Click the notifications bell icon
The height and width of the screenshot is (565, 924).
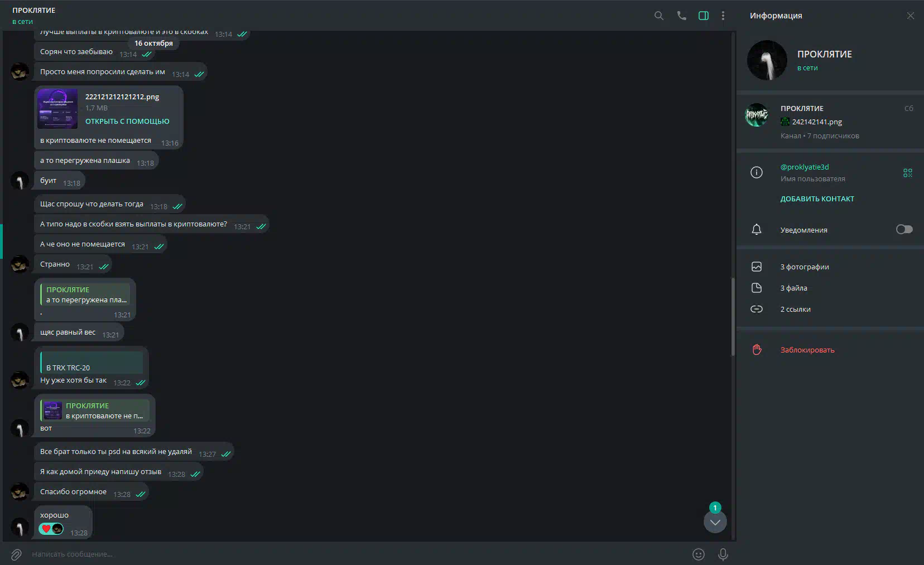point(757,229)
